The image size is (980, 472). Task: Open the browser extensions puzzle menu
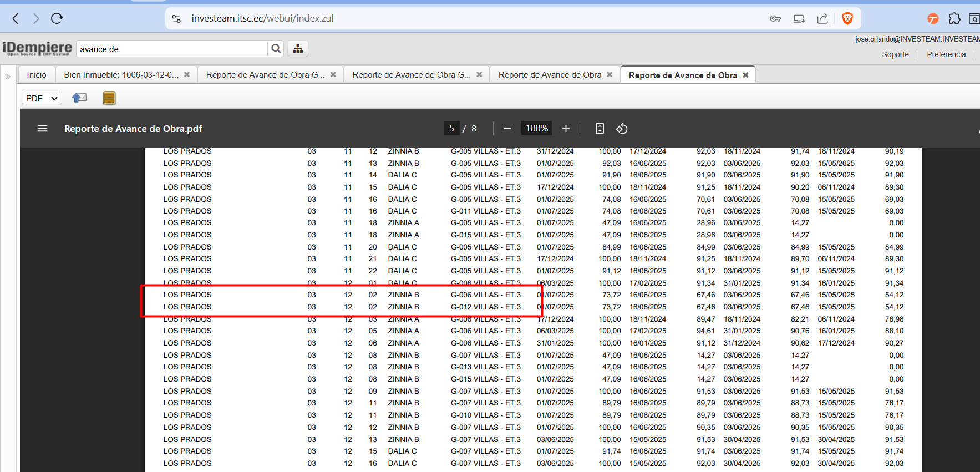click(x=954, y=18)
